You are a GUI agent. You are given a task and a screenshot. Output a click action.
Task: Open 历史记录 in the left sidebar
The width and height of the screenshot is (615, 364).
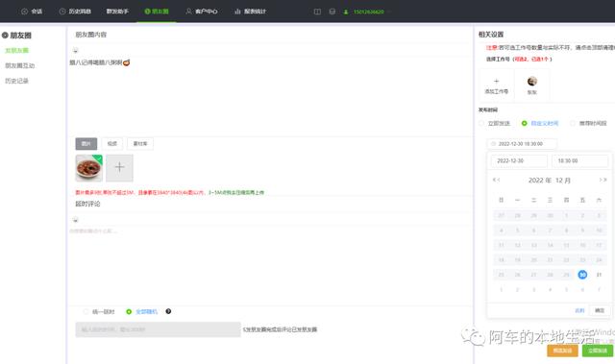16,81
